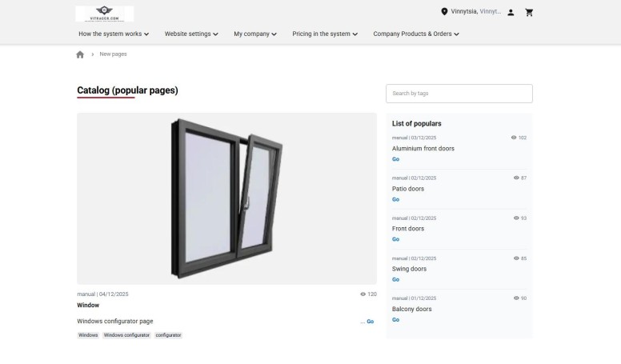Click Go under Front doors

pyautogui.click(x=395, y=239)
